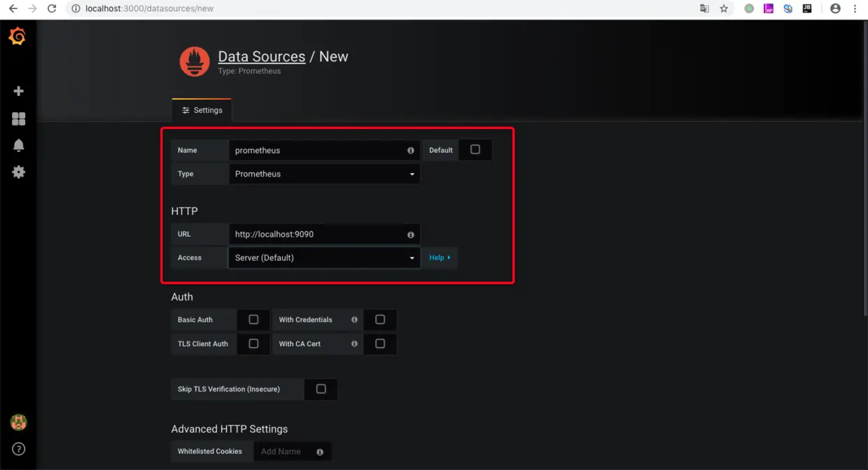The height and width of the screenshot is (470, 868).
Task: Check Skip TLS Verification (Insecure)
Action: [x=321, y=389]
